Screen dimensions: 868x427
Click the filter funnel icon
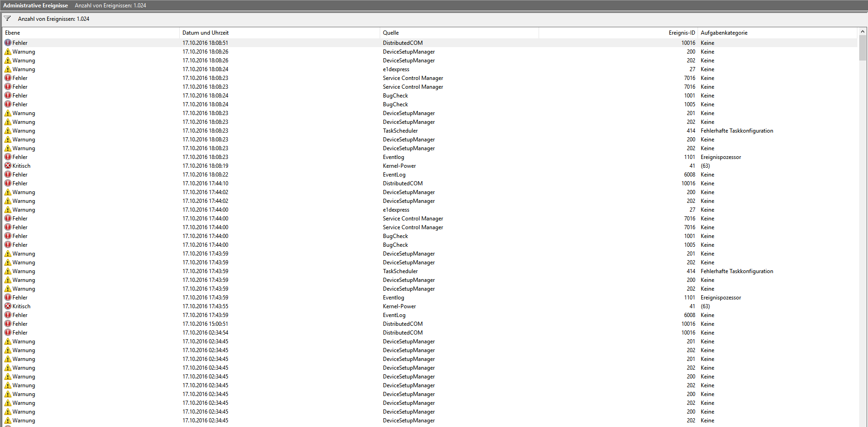[7, 18]
